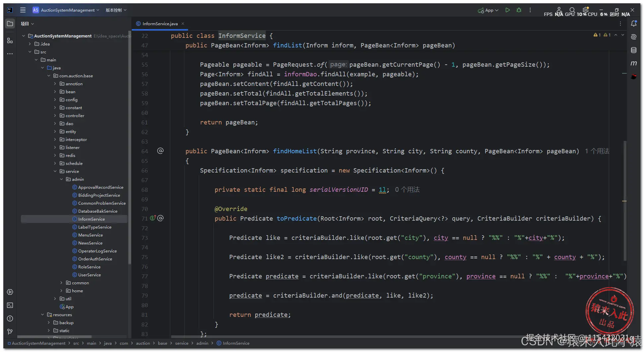
Task: Click the project tree horizontal scrollbar
Action: 54,336
